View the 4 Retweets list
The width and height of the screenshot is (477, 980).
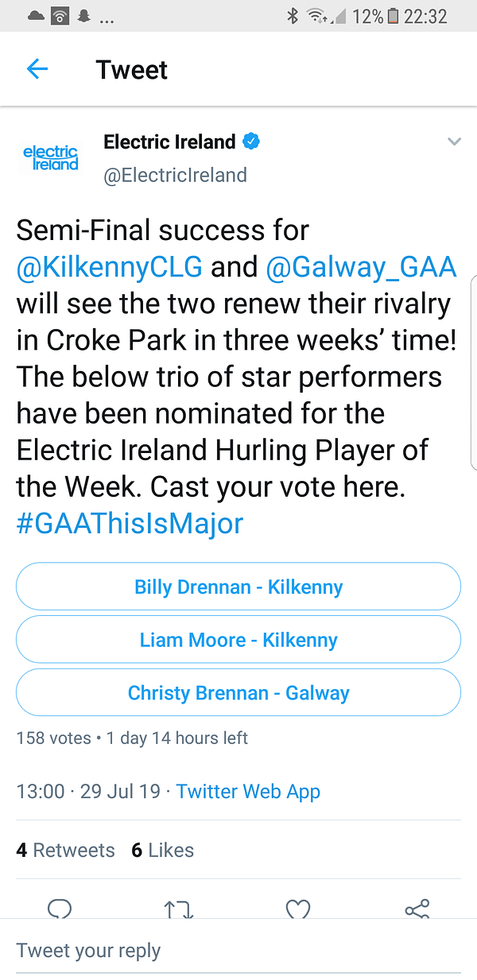point(65,850)
